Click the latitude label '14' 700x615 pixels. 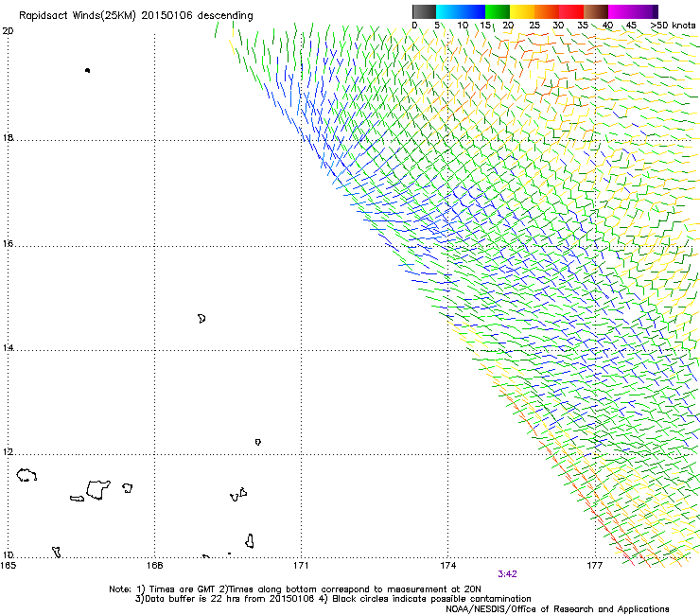tap(8, 348)
